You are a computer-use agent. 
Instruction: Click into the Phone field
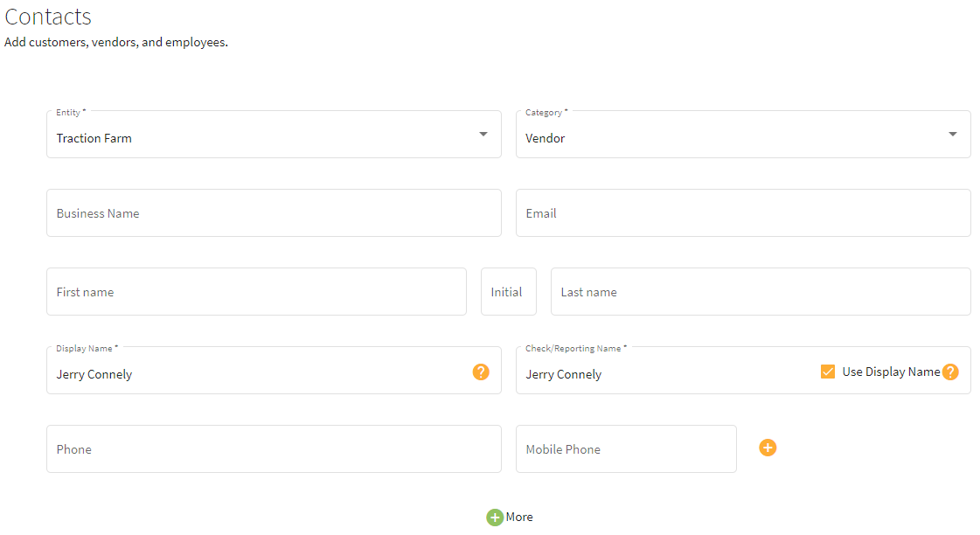click(274, 449)
